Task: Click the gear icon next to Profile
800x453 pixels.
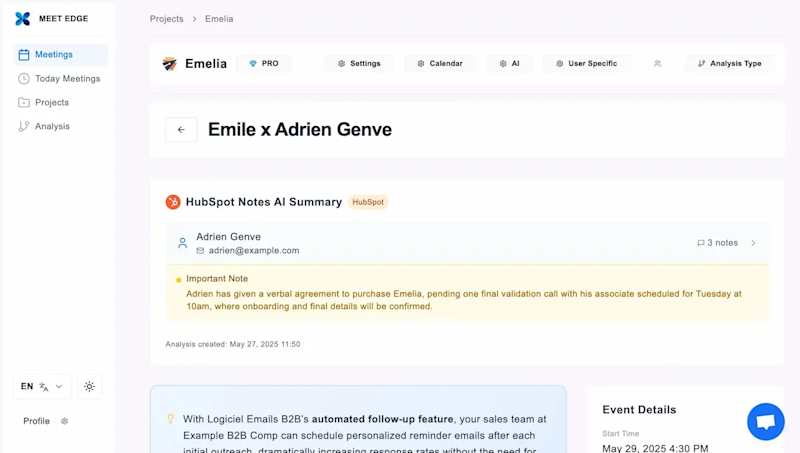Action: click(64, 421)
